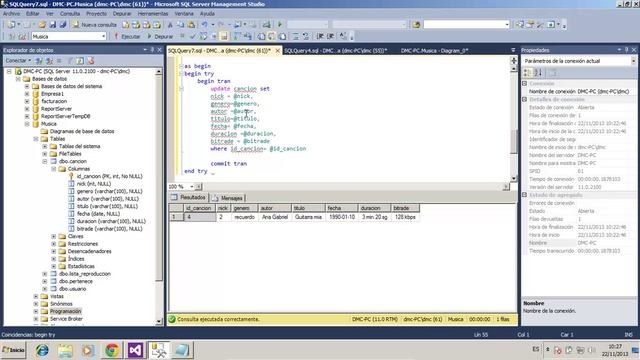The width and height of the screenshot is (640, 360).
Task: Click the Increase indent icon
Action: [331, 36]
